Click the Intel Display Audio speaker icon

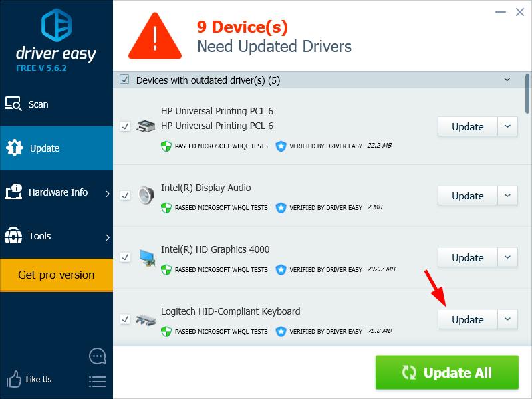point(146,195)
